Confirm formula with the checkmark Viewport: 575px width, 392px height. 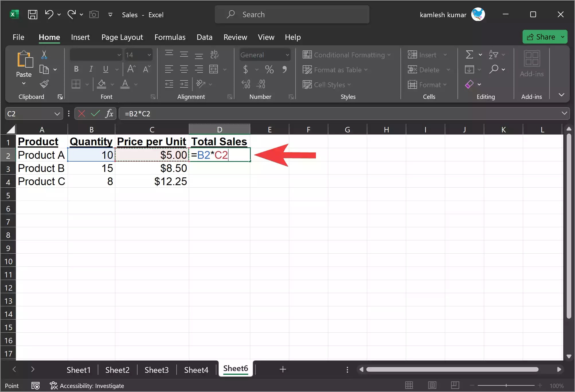pyautogui.click(x=95, y=113)
